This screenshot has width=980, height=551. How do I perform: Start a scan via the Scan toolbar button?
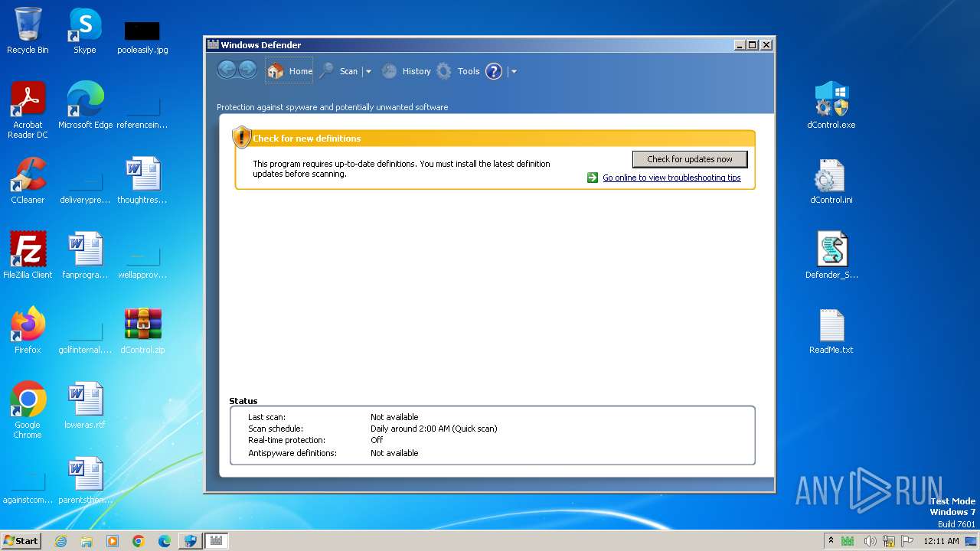coord(339,71)
